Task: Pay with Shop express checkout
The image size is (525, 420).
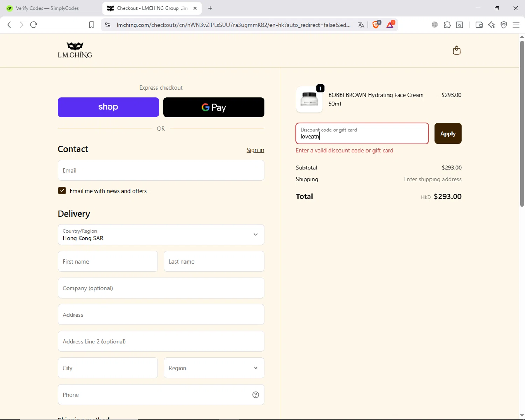Action: coord(108,107)
